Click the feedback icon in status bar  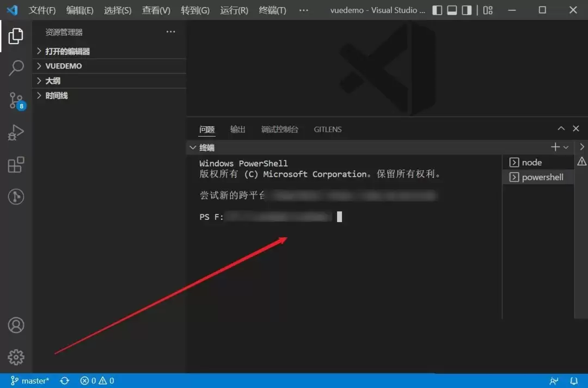pos(554,381)
